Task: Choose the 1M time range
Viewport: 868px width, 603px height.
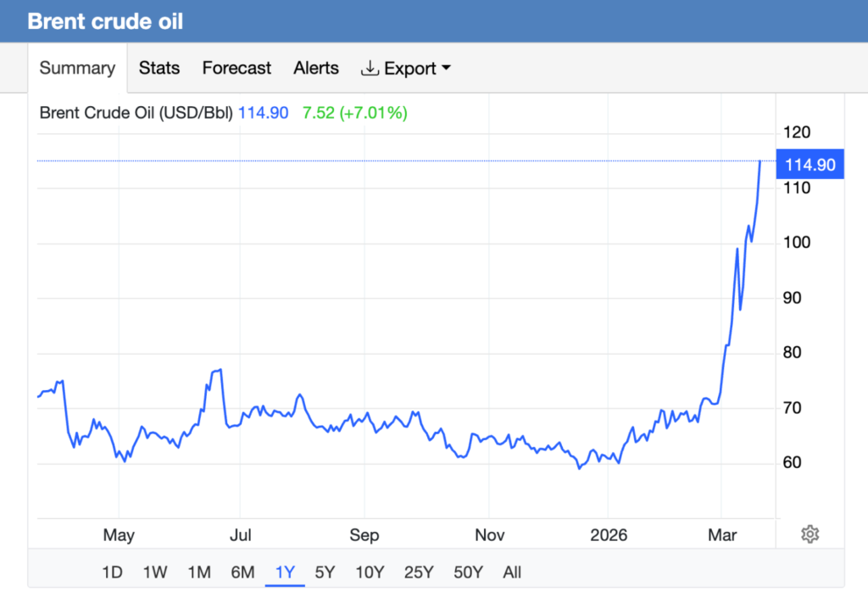Action: 198,572
